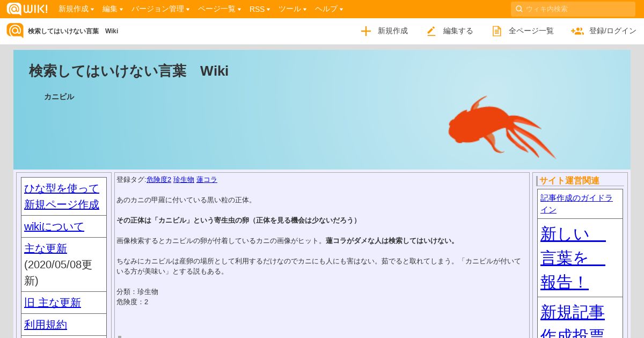Click the banner title 検索してはいけない言葉 Wiki

[129, 71]
